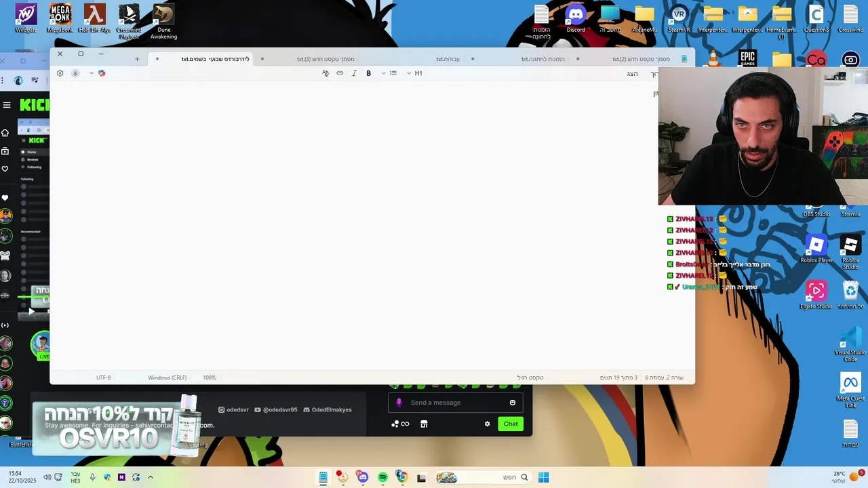
Task: Open emoji picker in Kick chat box
Action: [513, 403]
